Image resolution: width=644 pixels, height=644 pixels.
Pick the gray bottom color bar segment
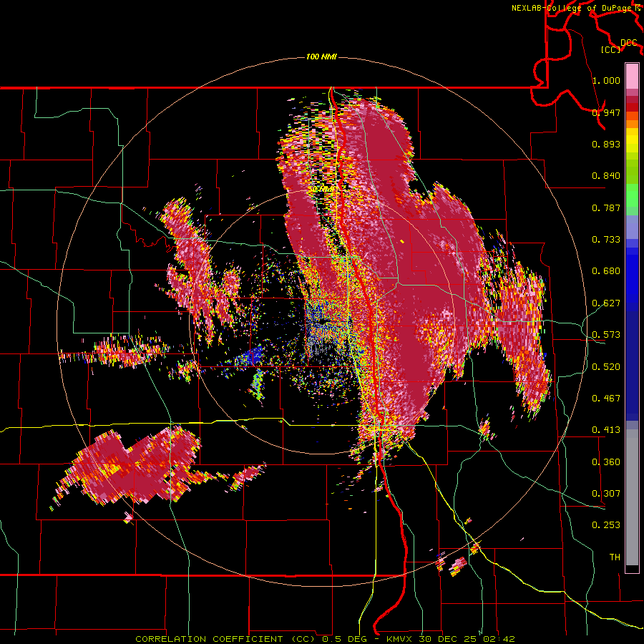(632, 497)
